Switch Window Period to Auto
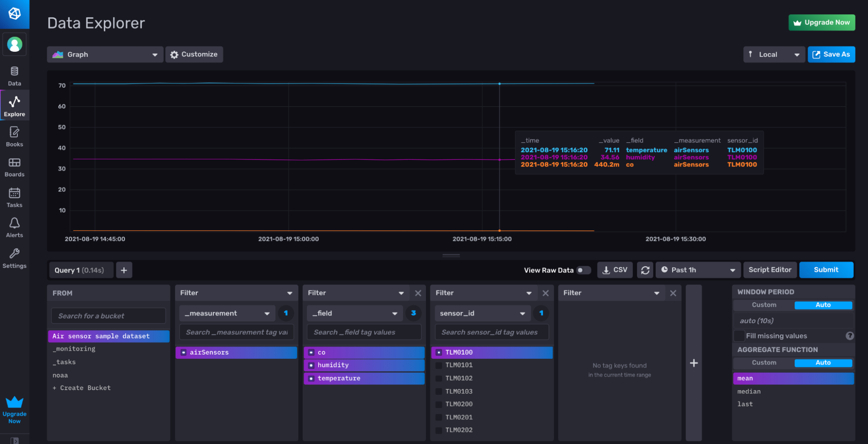 [x=823, y=305]
